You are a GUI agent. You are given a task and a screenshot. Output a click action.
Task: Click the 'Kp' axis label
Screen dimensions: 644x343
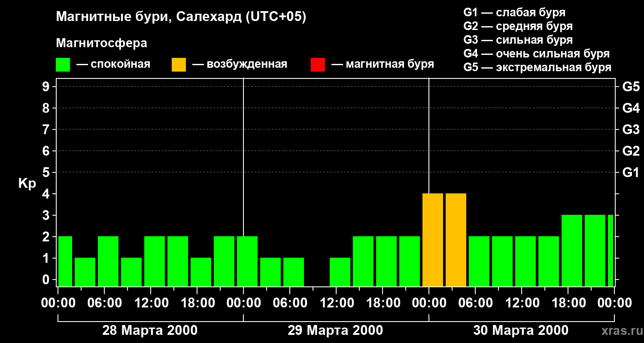pyautogui.click(x=27, y=184)
